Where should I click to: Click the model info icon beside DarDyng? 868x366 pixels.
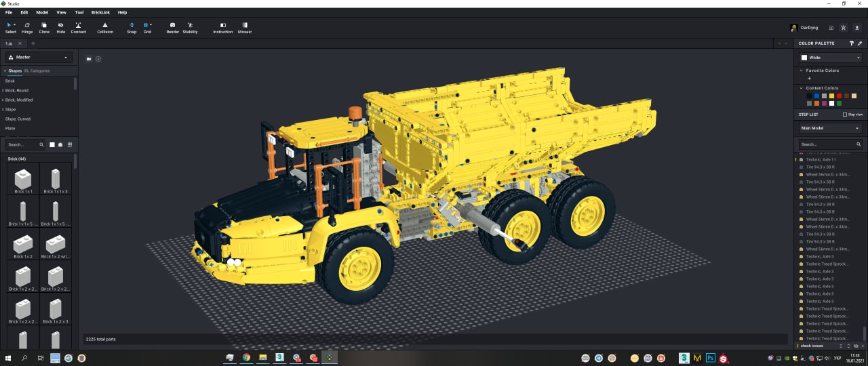[831, 28]
